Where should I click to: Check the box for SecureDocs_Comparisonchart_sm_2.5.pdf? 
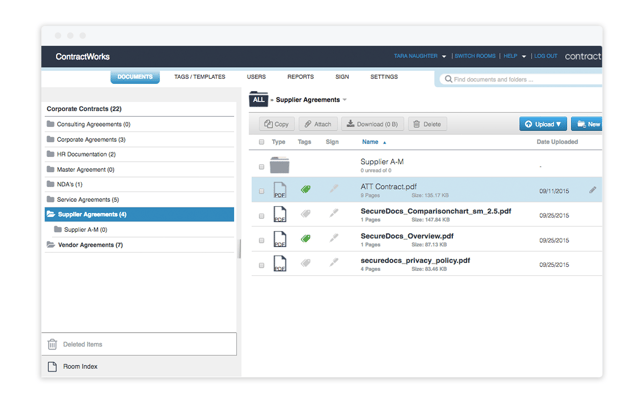(262, 216)
